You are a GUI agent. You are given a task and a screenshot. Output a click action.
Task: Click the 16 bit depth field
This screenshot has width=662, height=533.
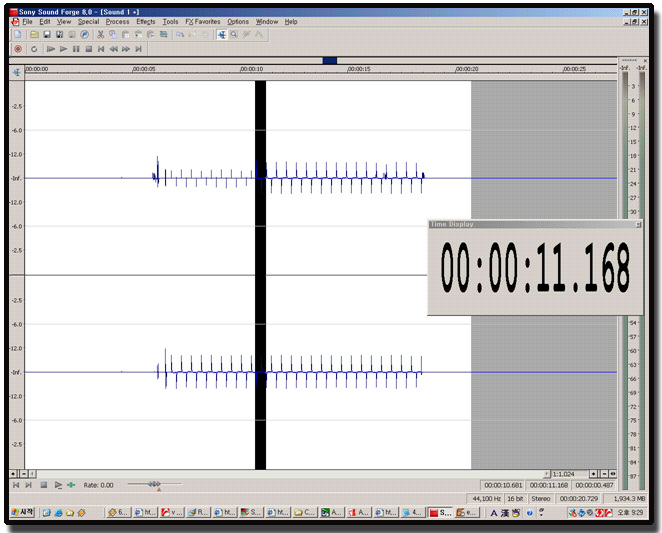point(515,499)
